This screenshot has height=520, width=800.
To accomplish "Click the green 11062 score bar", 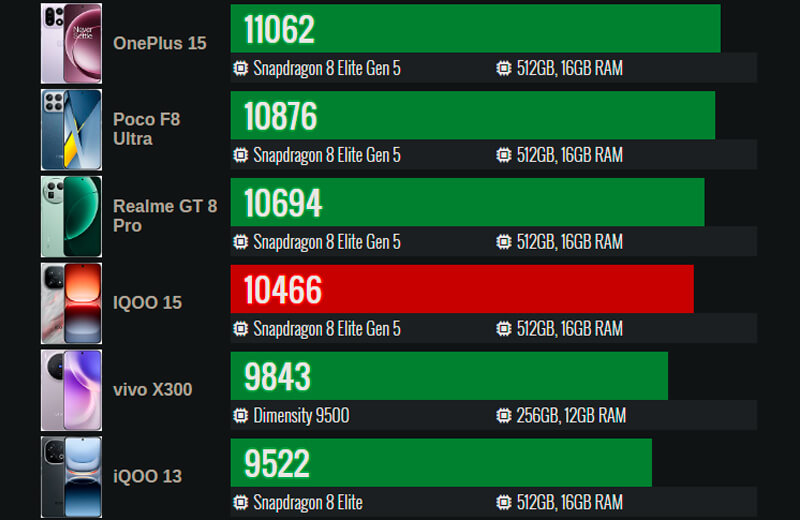I will (x=475, y=28).
